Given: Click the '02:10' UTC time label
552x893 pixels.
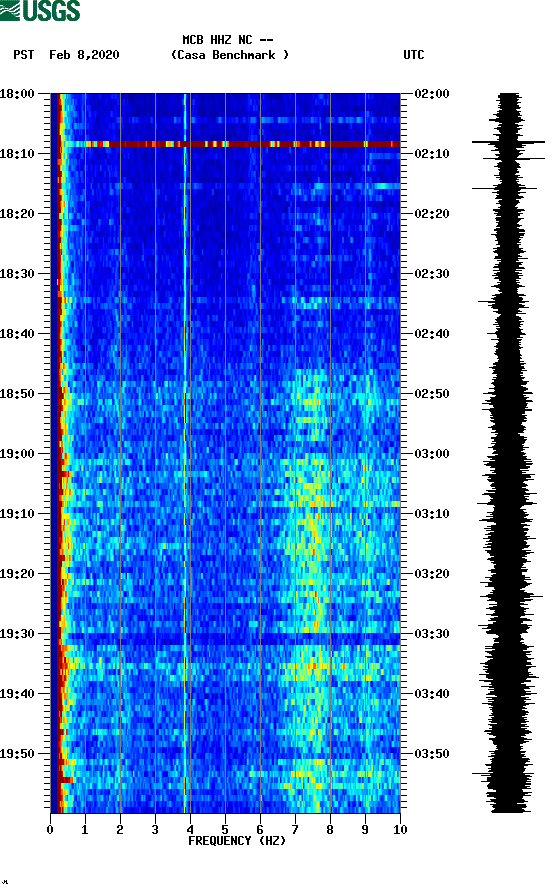Looking at the screenshot, I should point(432,154).
